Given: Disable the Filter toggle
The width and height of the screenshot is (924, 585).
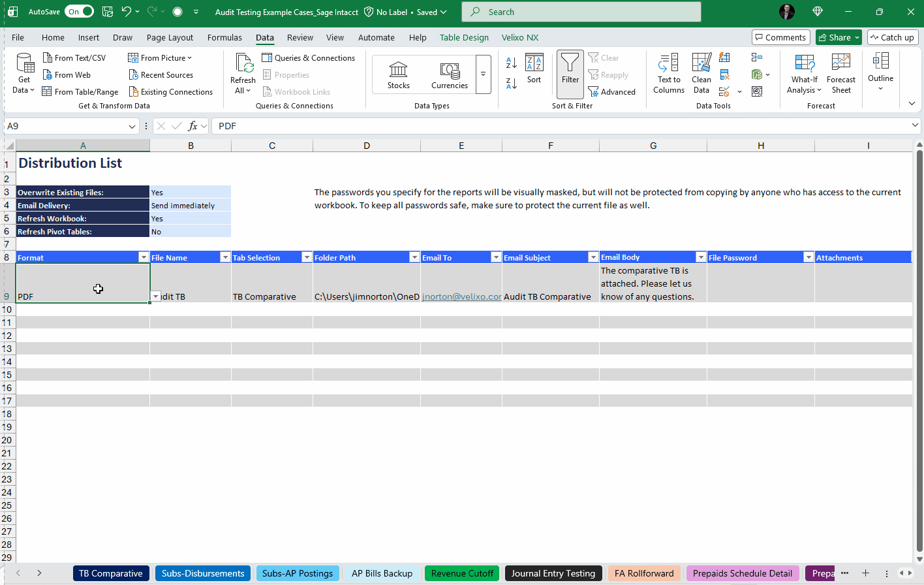Looking at the screenshot, I should (x=569, y=74).
